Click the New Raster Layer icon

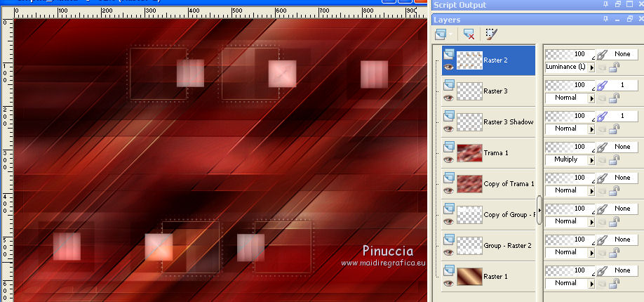pos(441,34)
